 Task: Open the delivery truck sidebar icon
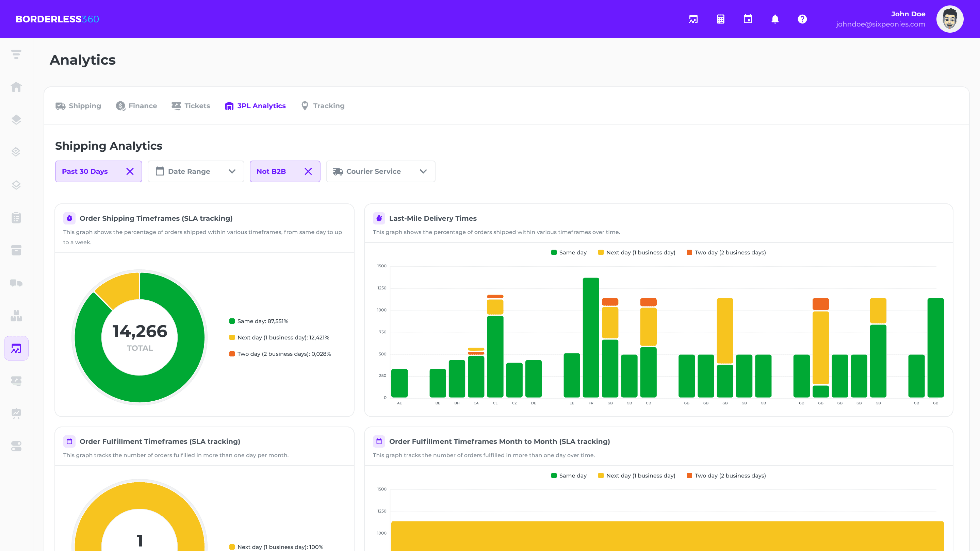pyautogui.click(x=16, y=283)
